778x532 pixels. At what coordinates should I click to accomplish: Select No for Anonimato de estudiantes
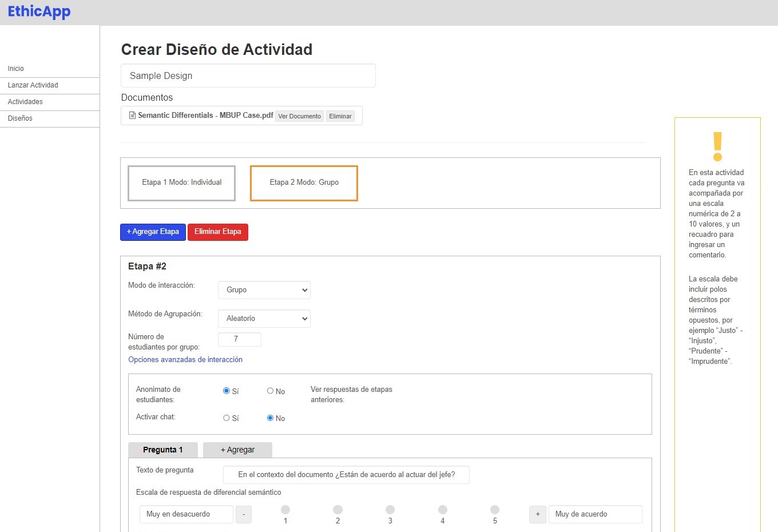coord(270,391)
